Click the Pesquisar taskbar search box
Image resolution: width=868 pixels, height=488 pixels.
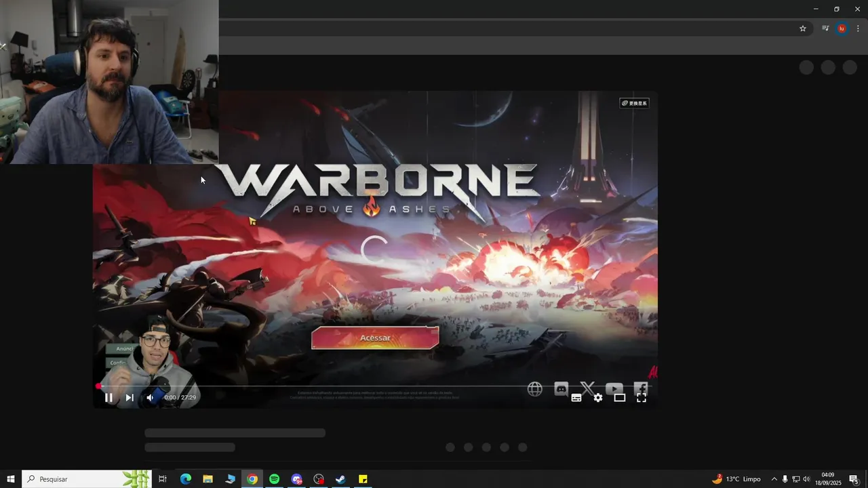pyautogui.click(x=86, y=479)
